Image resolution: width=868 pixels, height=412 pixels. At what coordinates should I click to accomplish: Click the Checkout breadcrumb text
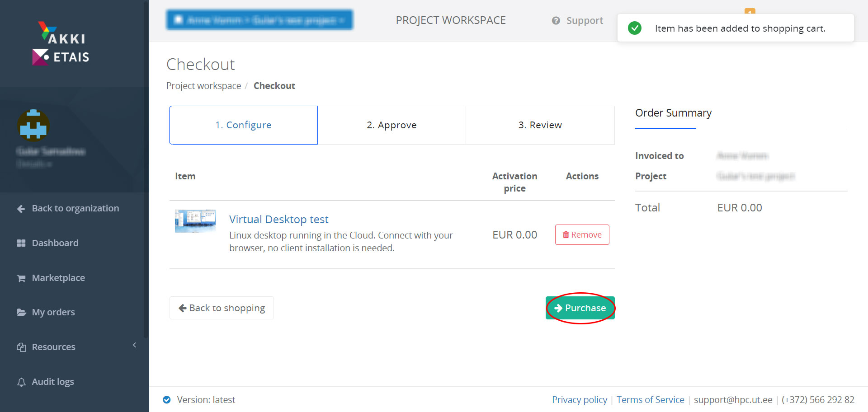click(274, 86)
